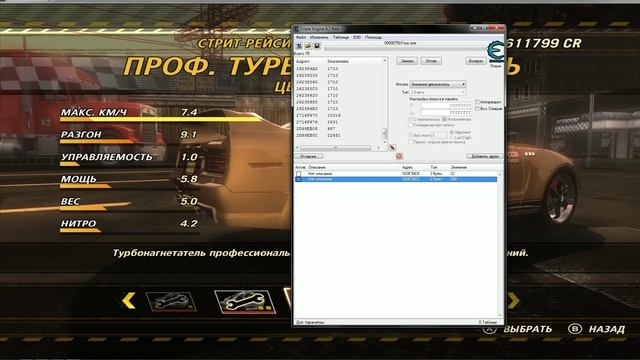Select the first wrench upgrade thumbnail in game
The height and width of the screenshot is (360, 640).
coord(171,302)
